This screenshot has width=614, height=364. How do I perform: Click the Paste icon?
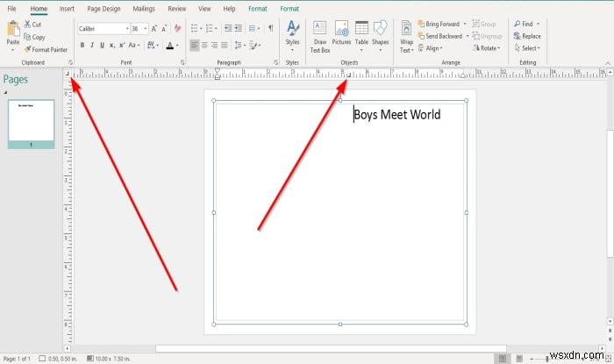click(13, 29)
